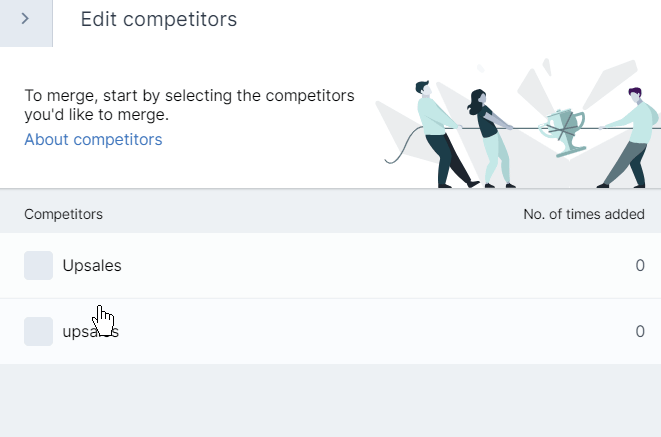Click the leftmost man pulling the rope

click(445, 134)
